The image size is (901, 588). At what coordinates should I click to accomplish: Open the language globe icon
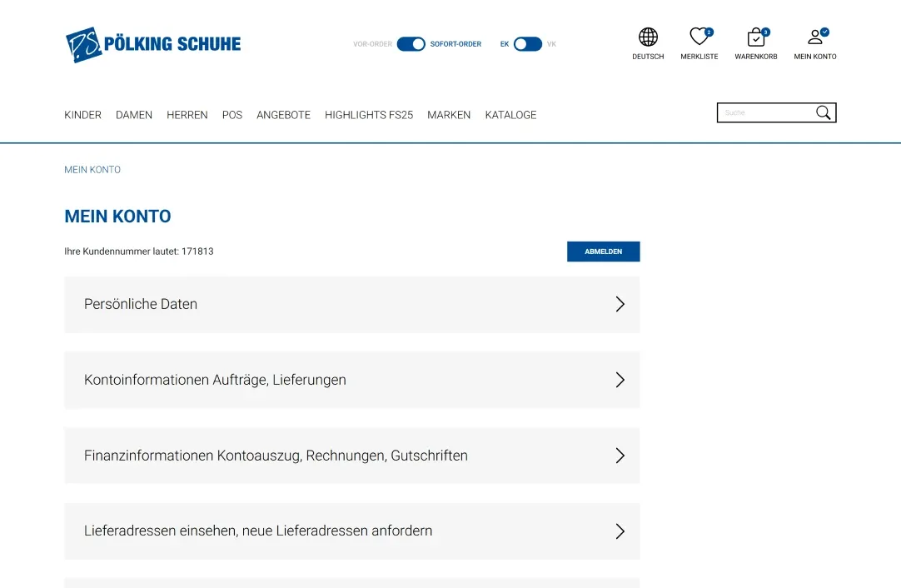click(648, 37)
